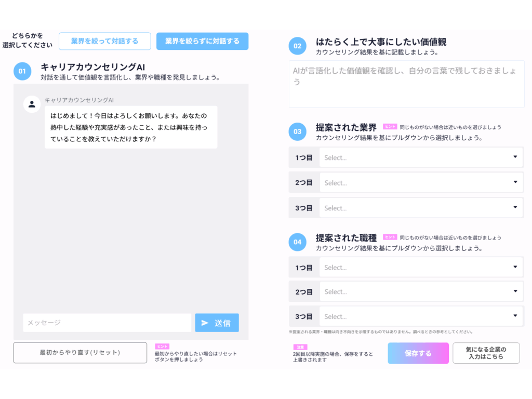
Task: Focus the メッセージ chat input field
Action: click(107, 323)
